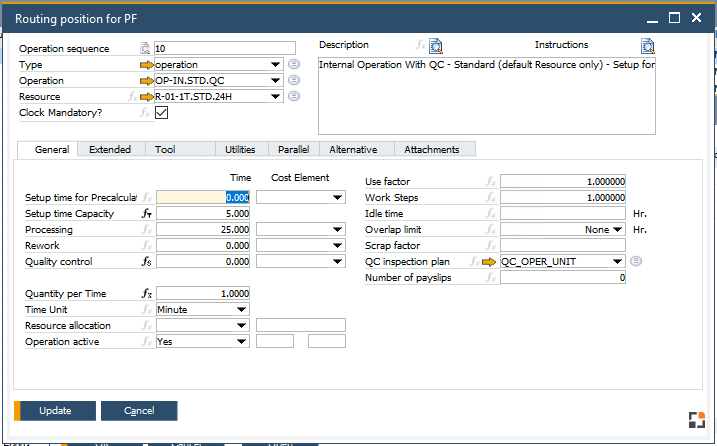Click the orange layout icon at bottom right
717x446 pixels.
(696, 420)
